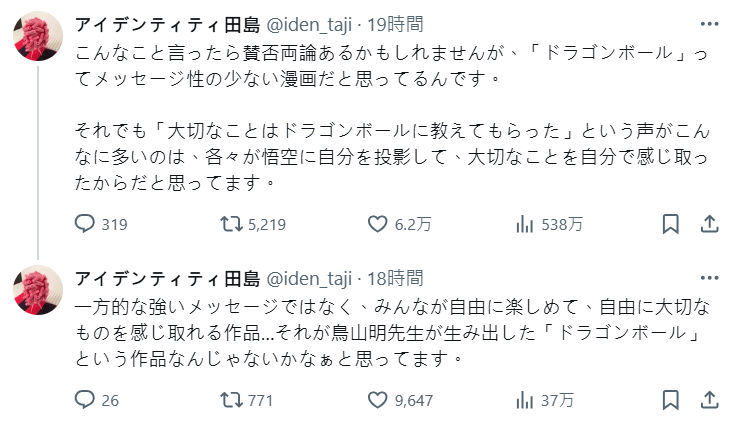Bookmark the first tweet about ドラゴンボール
Screen dimensions: 739x427
point(671,224)
